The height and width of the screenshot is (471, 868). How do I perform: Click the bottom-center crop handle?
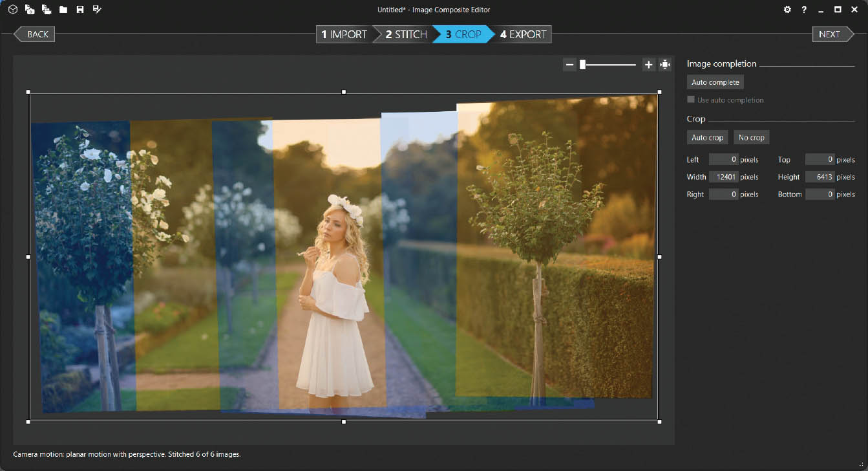pos(344,422)
